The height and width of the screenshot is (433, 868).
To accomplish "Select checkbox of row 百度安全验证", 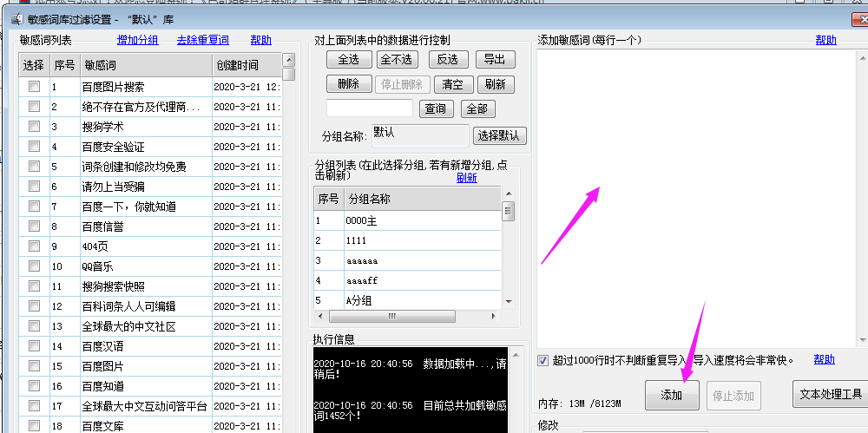I will [x=35, y=146].
